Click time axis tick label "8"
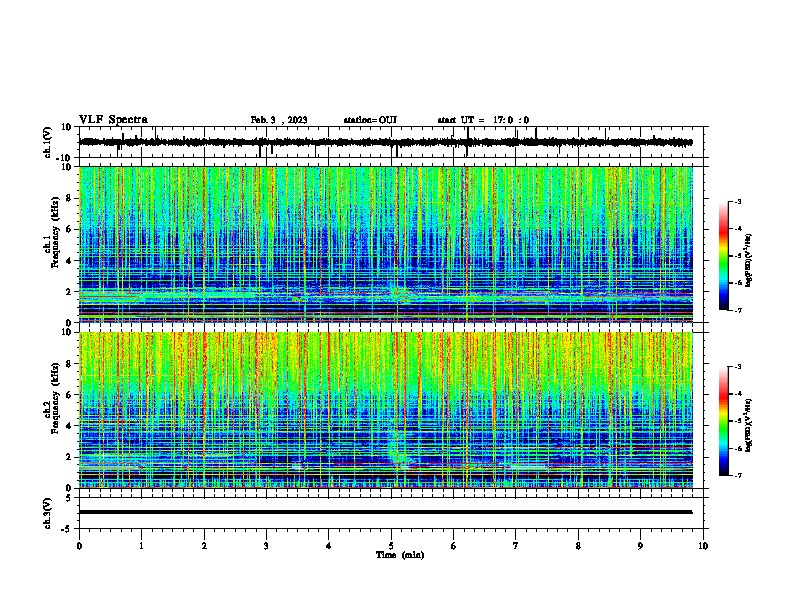Image resolution: width=792 pixels, height=612 pixels. (x=578, y=546)
